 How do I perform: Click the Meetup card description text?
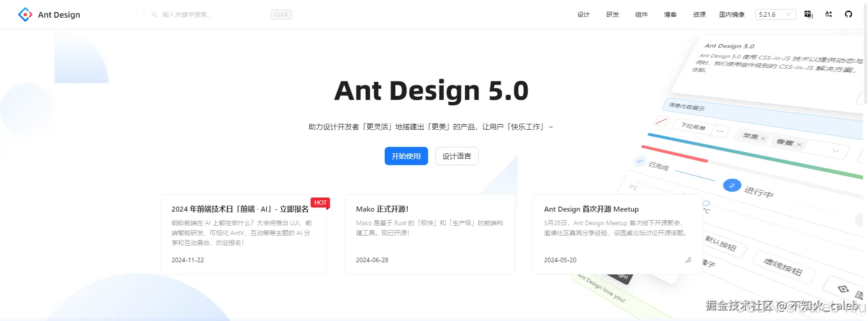click(x=616, y=228)
